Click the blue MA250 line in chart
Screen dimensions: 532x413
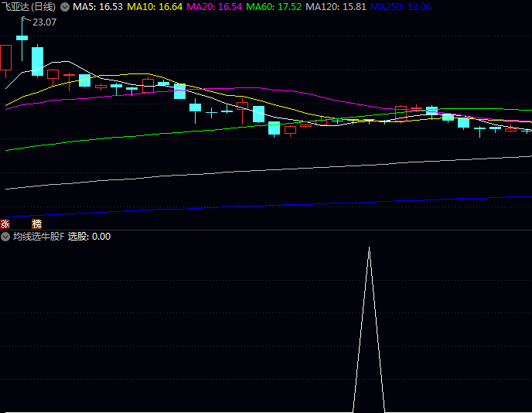[309, 204]
